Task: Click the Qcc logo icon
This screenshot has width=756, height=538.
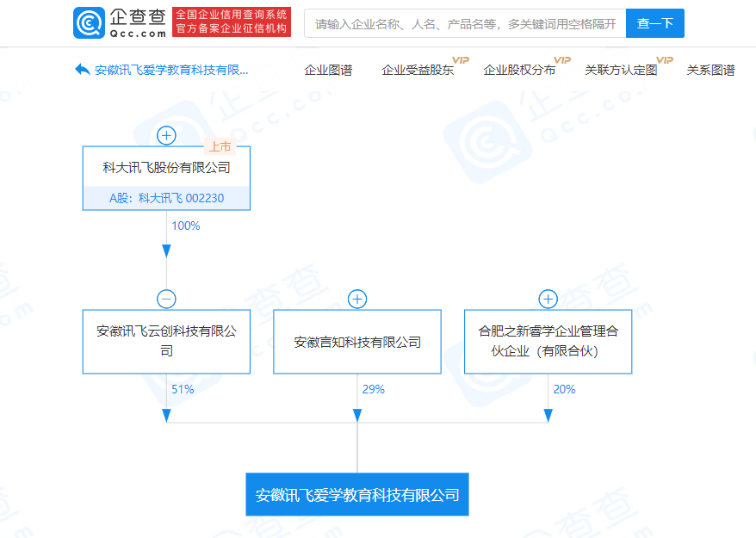Action: (88, 23)
